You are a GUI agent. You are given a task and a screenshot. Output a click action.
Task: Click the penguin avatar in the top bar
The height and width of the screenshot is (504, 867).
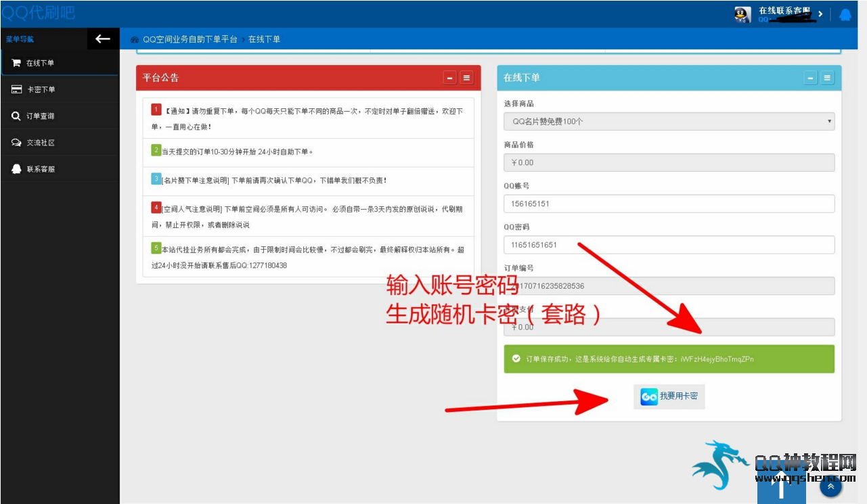click(742, 15)
